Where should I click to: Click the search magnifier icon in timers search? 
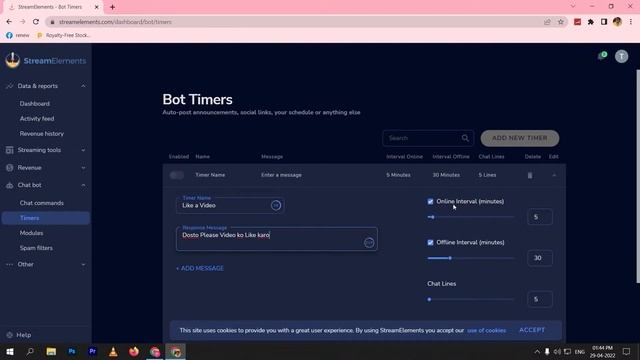[x=465, y=138]
